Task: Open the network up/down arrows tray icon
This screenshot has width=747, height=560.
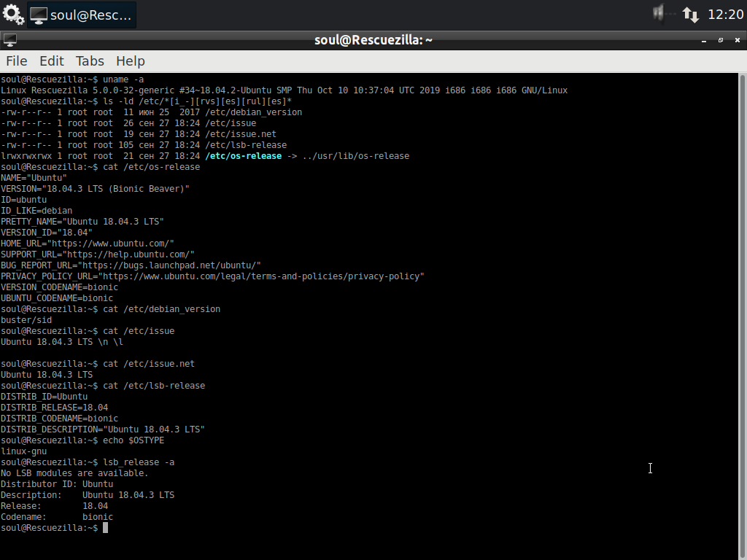Action: 690,15
